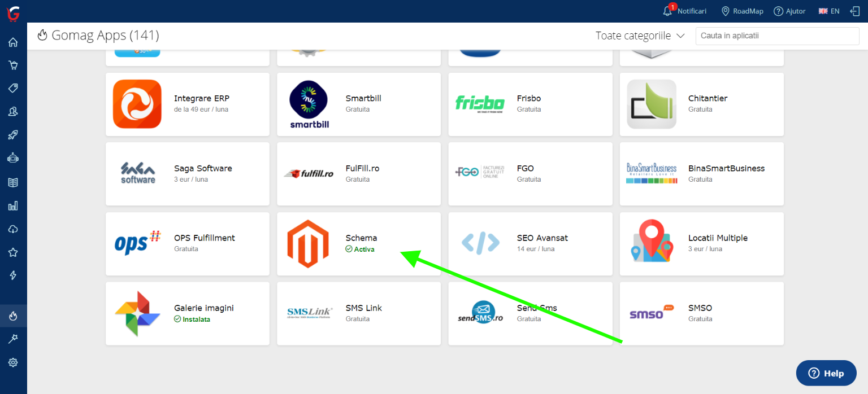This screenshot has height=394, width=868.
Task: Click the green Activa status under Schema
Action: 360,249
